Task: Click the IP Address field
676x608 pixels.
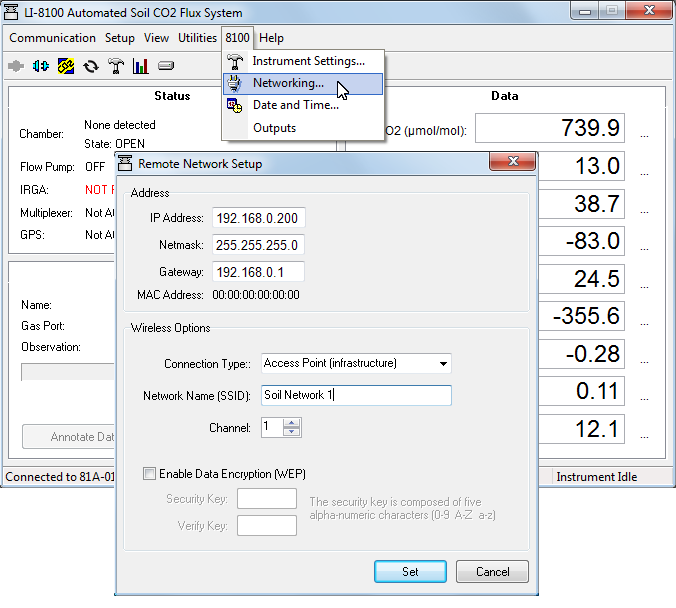Action: point(258,218)
